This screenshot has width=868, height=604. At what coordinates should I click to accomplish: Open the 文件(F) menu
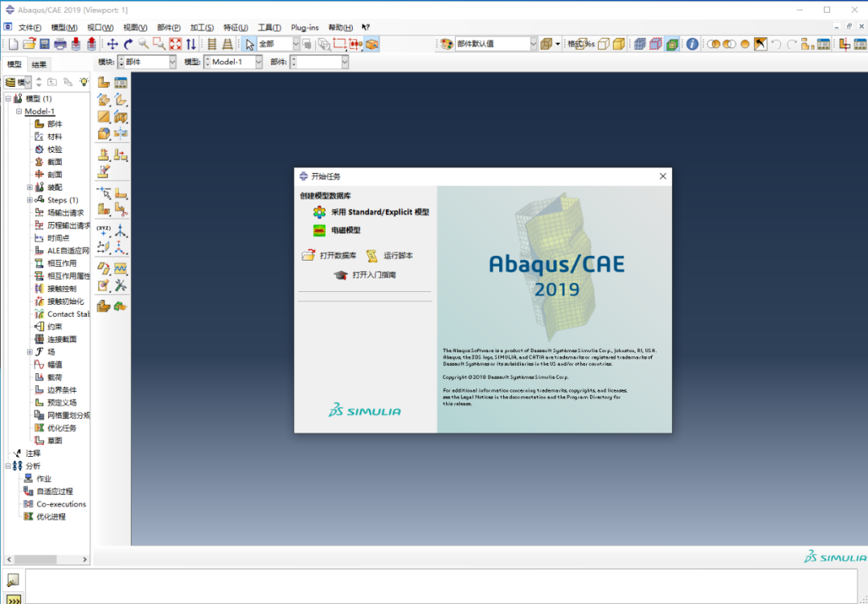pos(30,27)
